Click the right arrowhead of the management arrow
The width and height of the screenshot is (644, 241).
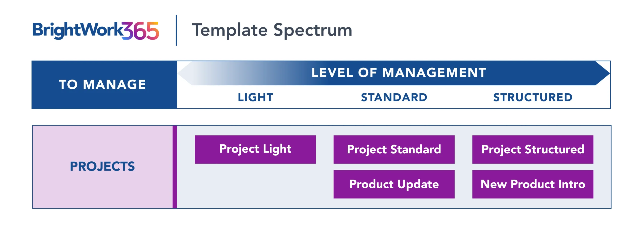(x=602, y=73)
